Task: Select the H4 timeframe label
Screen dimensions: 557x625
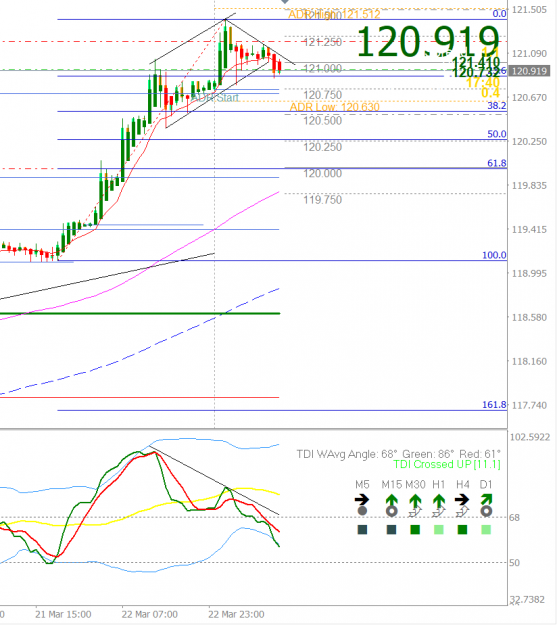Action: [x=463, y=485]
